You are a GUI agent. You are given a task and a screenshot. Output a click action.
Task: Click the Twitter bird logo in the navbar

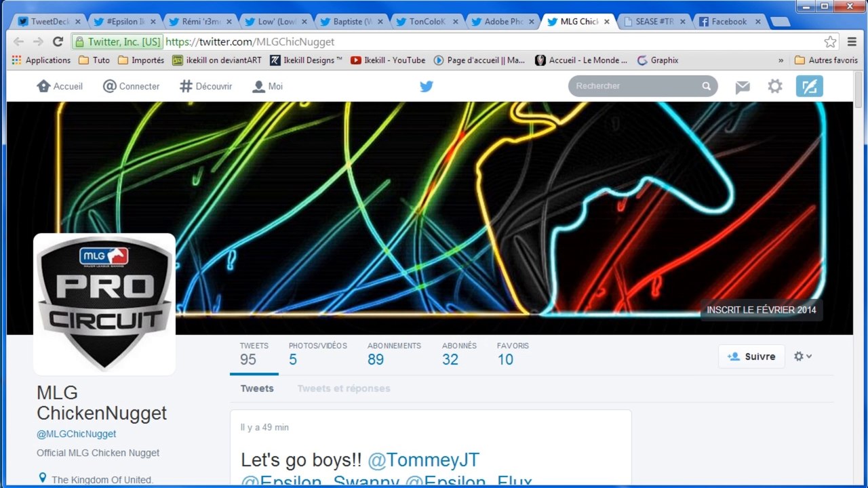coord(426,86)
